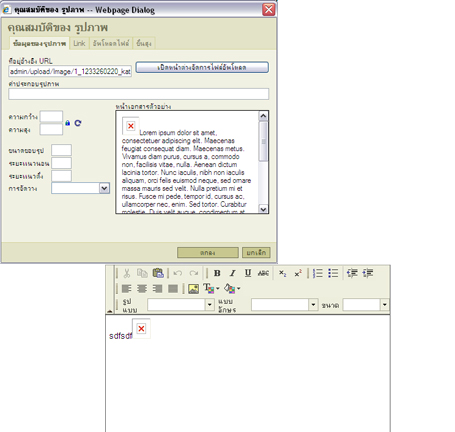Click the browse server button beside URL
455x432 pixels.
tap(202, 67)
